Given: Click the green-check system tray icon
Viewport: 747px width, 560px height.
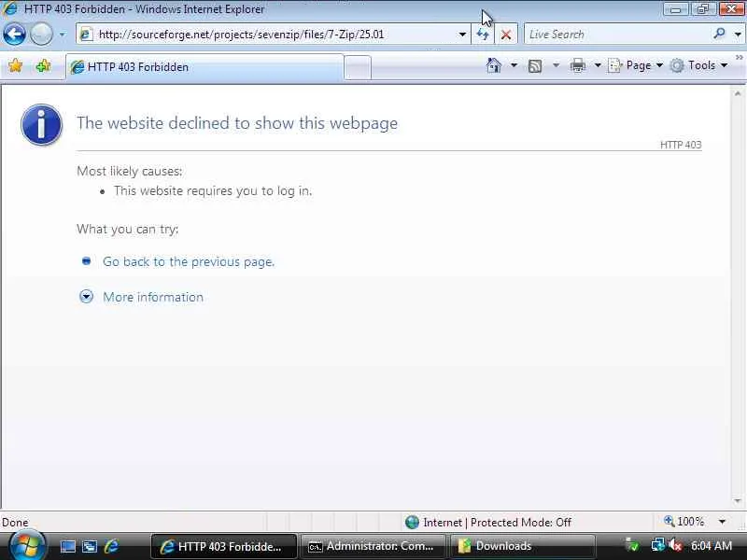Looking at the screenshot, I should coord(633,545).
